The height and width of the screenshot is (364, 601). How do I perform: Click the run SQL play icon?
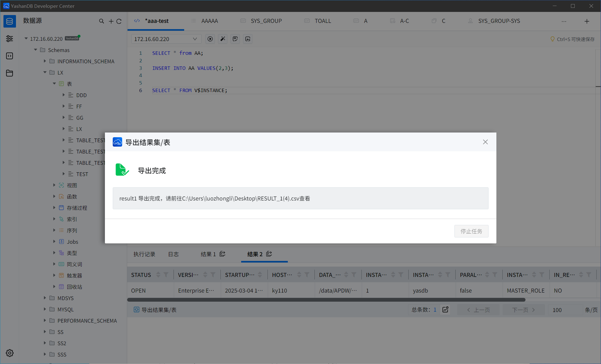coord(210,39)
